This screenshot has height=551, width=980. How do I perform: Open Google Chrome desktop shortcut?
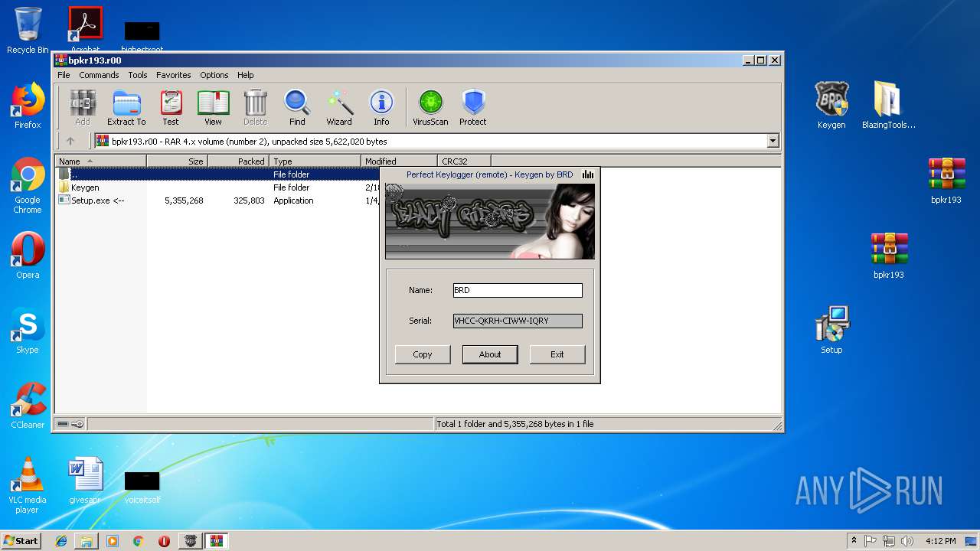[28, 185]
